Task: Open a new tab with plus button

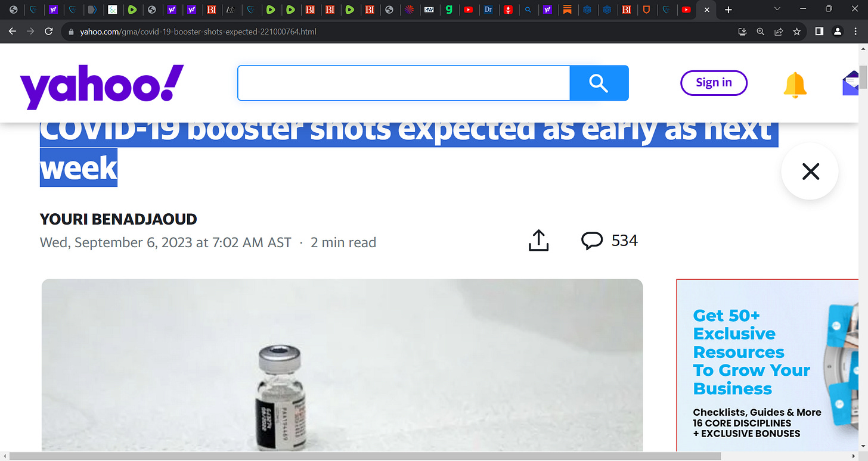Action: click(728, 10)
